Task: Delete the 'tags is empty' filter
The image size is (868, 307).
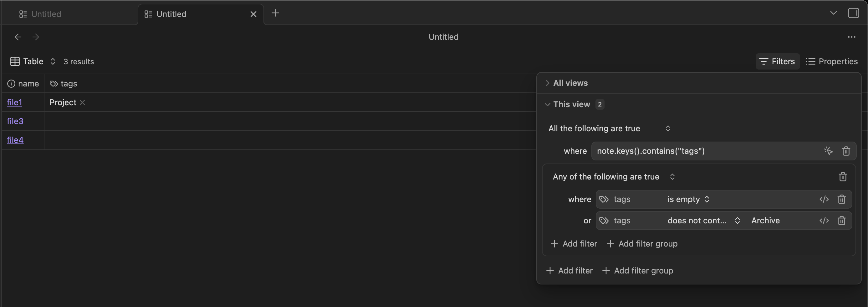Action: point(841,199)
